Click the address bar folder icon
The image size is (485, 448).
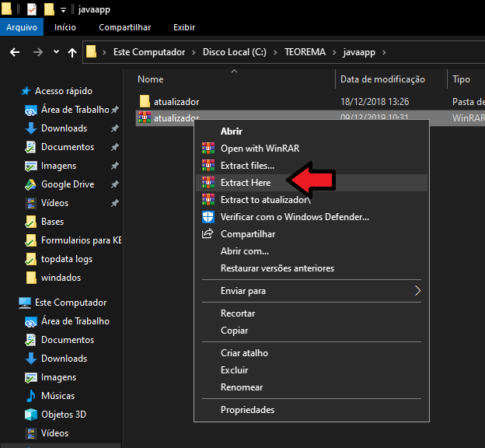click(x=91, y=51)
